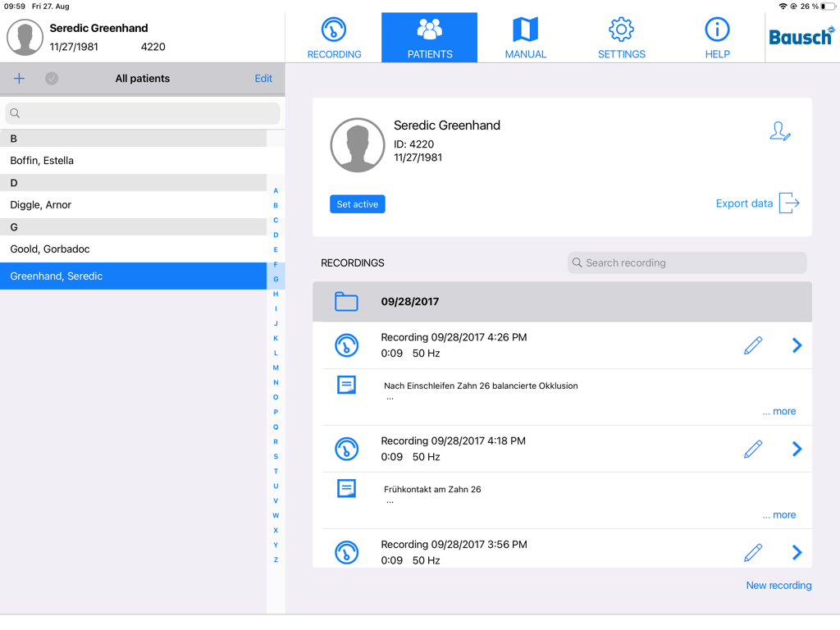Tap Edit above the patient list

coord(262,78)
